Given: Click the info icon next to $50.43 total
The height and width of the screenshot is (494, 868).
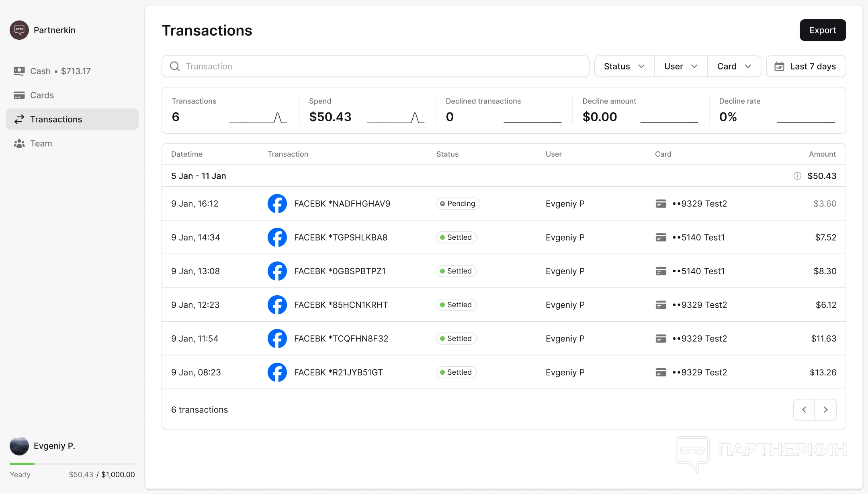Looking at the screenshot, I should (x=797, y=176).
